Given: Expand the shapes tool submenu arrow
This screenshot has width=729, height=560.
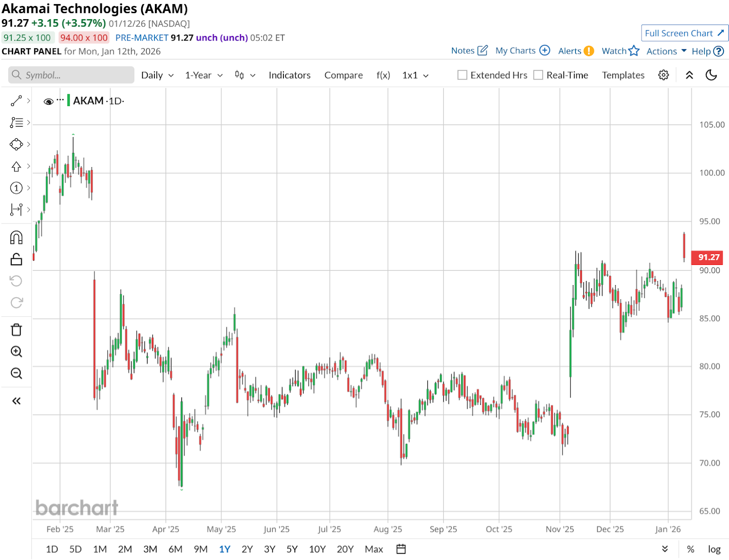Looking at the screenshot, I should tap(28, 144).
